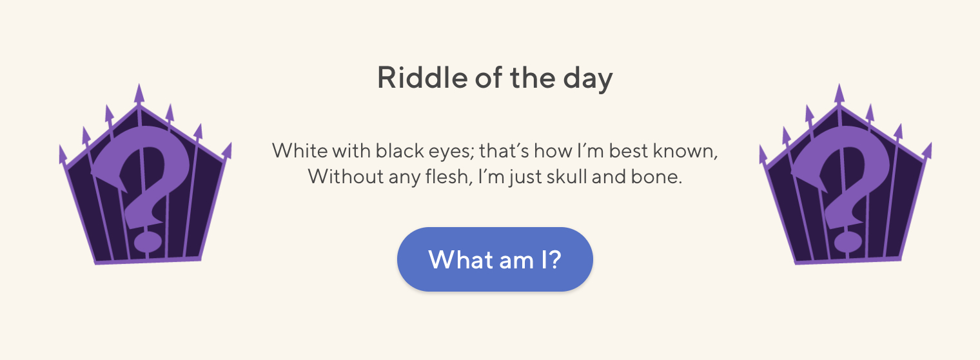The height and width of the screenshot is (360, 980).
Task: Click the tallest center spike on right gate
Action: click(839, 95)
